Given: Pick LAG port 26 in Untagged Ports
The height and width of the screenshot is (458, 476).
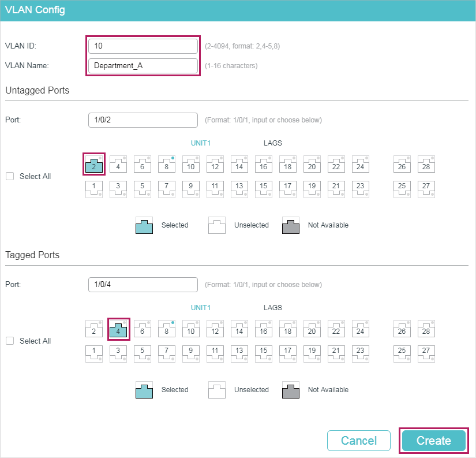Looking at the screenshot, I should (402, 164).
